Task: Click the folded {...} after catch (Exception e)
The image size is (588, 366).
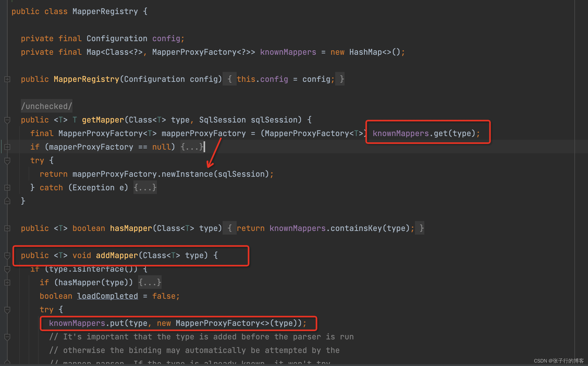Action: tap(145, 188)
